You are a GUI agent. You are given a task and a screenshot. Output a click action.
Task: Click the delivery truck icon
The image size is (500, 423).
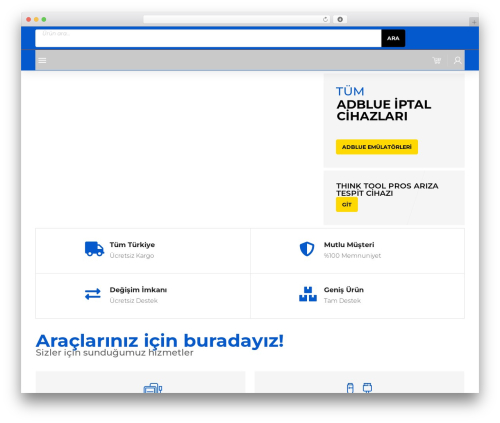(x=94, y=249)
